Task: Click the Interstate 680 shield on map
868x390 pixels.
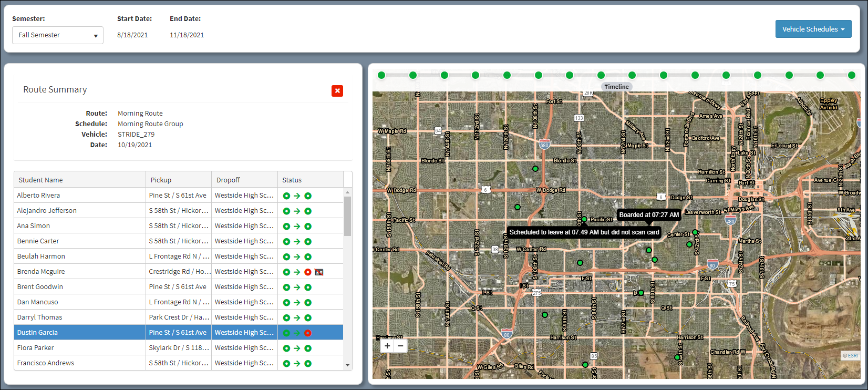Action: click(544, 145)
